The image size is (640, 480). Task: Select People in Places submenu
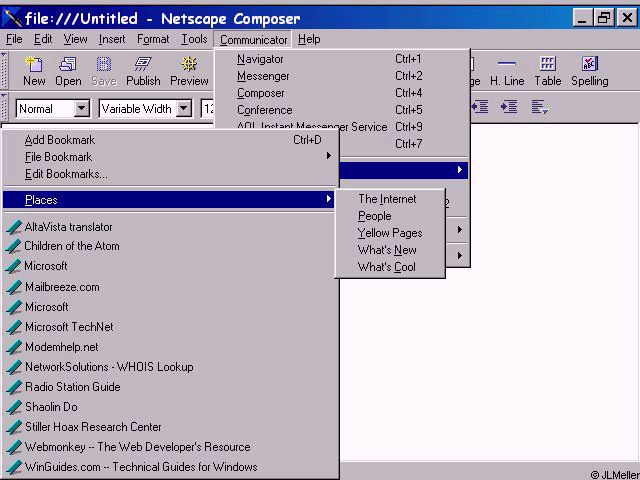[390, 216]
